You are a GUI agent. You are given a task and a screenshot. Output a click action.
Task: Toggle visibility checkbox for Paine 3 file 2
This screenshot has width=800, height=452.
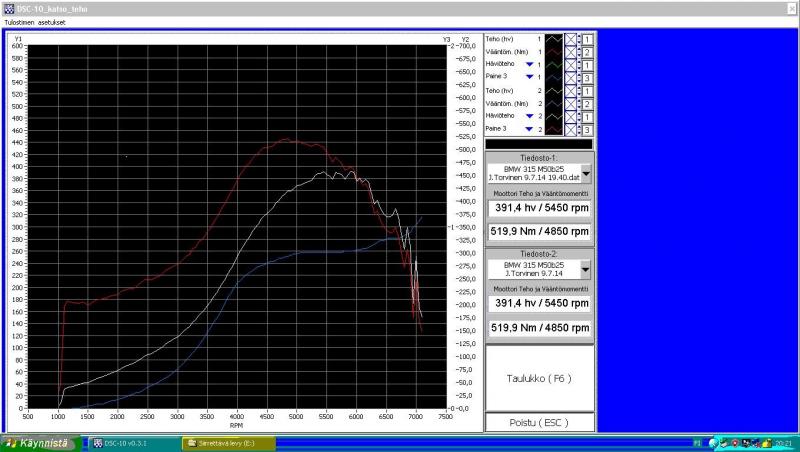(x=571, y=129)
